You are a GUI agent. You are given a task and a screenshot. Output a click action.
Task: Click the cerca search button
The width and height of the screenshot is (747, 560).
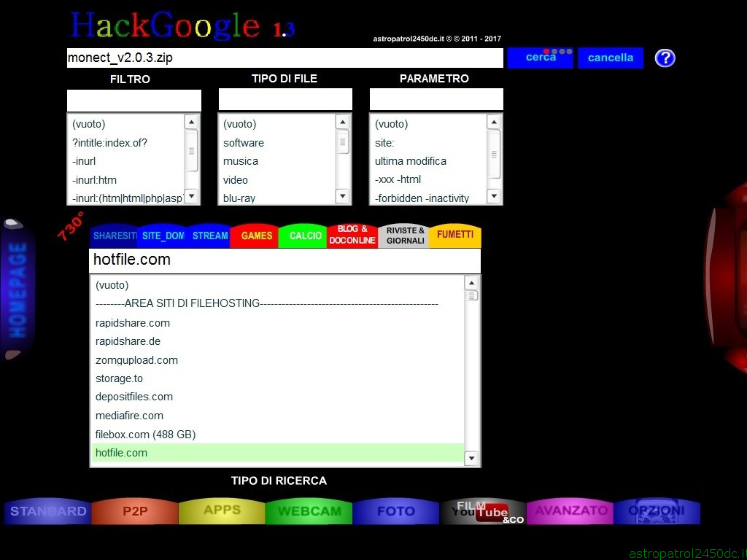click(x=541, y=58)
